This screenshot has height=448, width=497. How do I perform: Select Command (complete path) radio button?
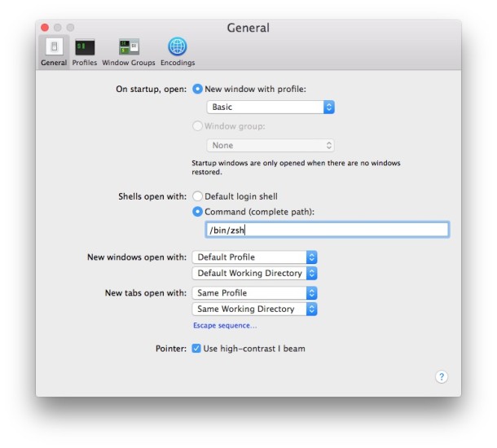click(197, 212)
